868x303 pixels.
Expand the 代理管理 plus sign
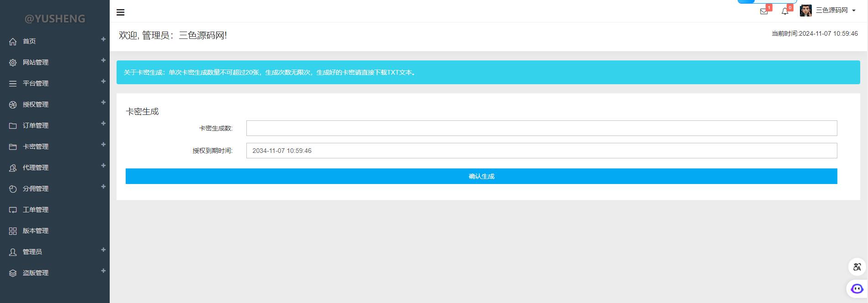[x=103, y=166]
